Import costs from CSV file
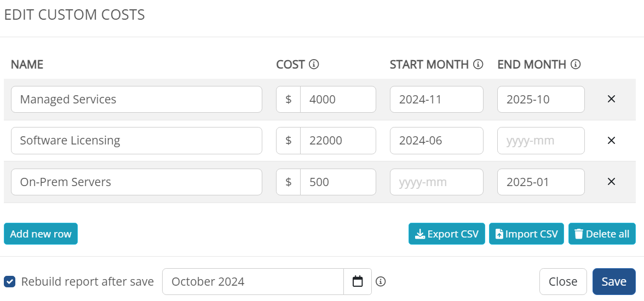Image resolution: width=644 pixels, height=301 pixels. tap(527, 234)
